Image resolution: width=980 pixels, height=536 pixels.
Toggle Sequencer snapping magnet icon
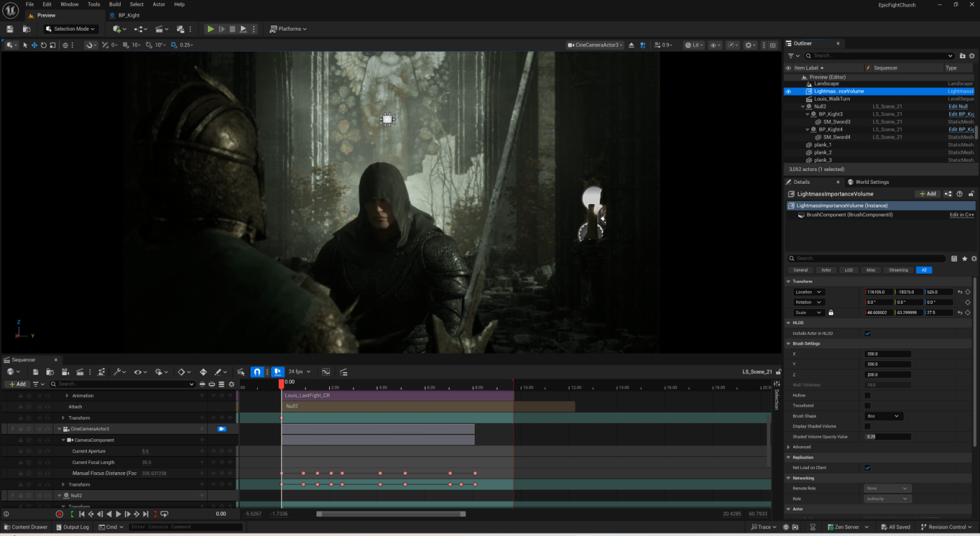[x=257, y=372]
